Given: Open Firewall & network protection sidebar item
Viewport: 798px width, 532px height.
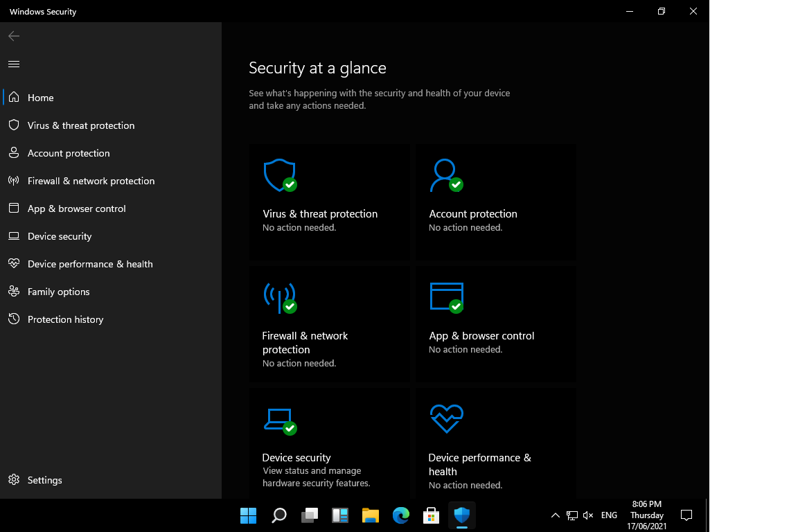Looking at the screenshot, I should click(x=111, y=181).
